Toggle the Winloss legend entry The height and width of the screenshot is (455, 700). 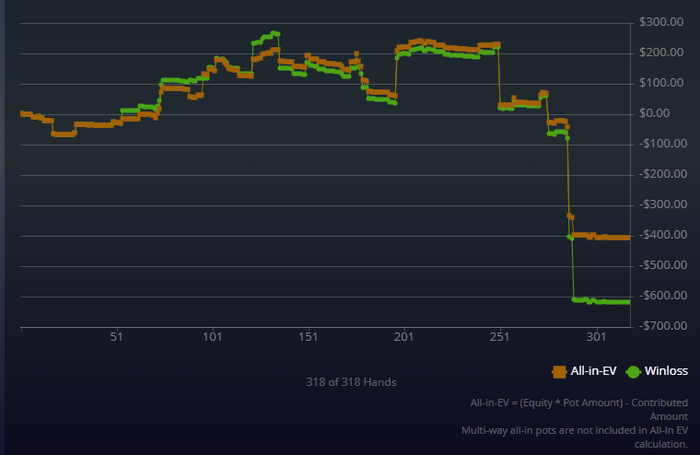coord(657,371)
